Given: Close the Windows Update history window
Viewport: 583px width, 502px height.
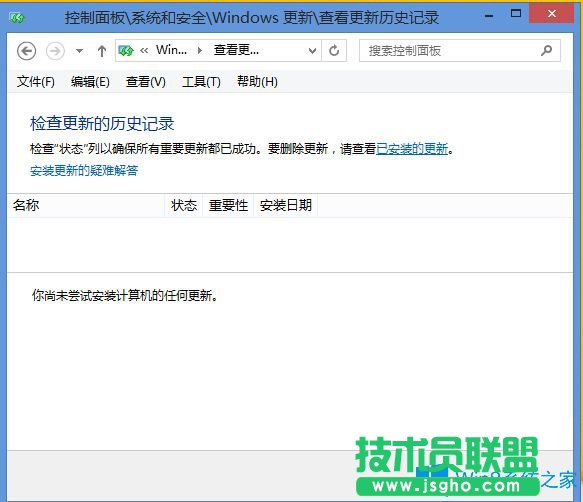Looking at the screenshot, I should pyautogui.click(x=552, y=13).
